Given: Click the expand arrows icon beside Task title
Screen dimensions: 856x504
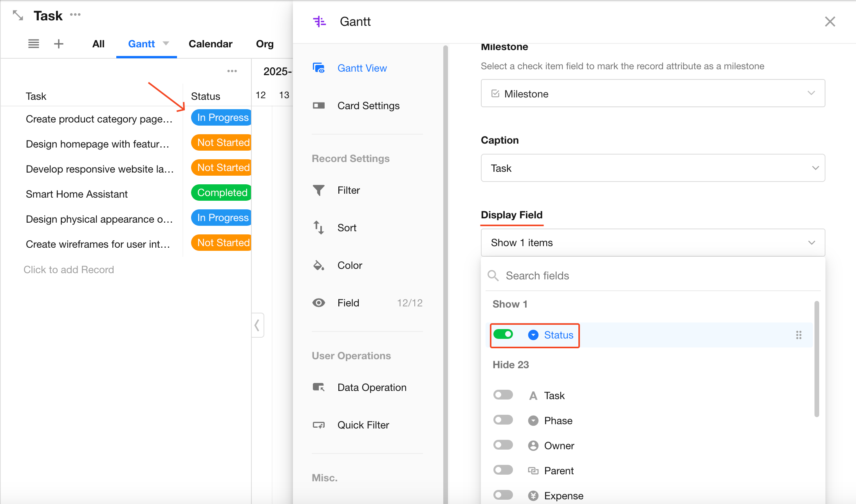Looking at the screenshot, I should 18,16.
